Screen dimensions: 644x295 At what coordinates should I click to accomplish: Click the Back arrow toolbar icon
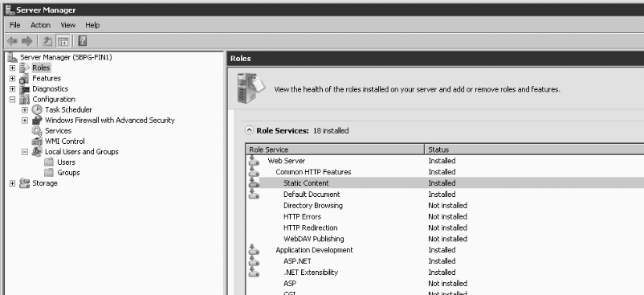pyautogui.click(x=13, y=41)
